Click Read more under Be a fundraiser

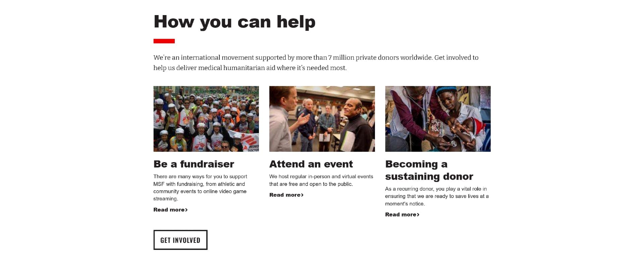169,210
